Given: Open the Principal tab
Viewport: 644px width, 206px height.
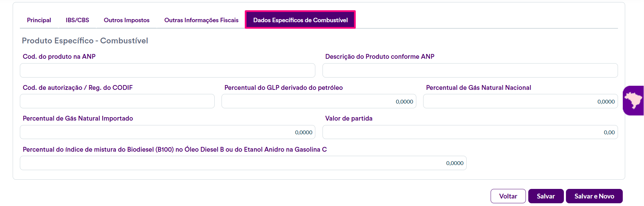Looking at the screenshot, I should (x=39, y=20).
